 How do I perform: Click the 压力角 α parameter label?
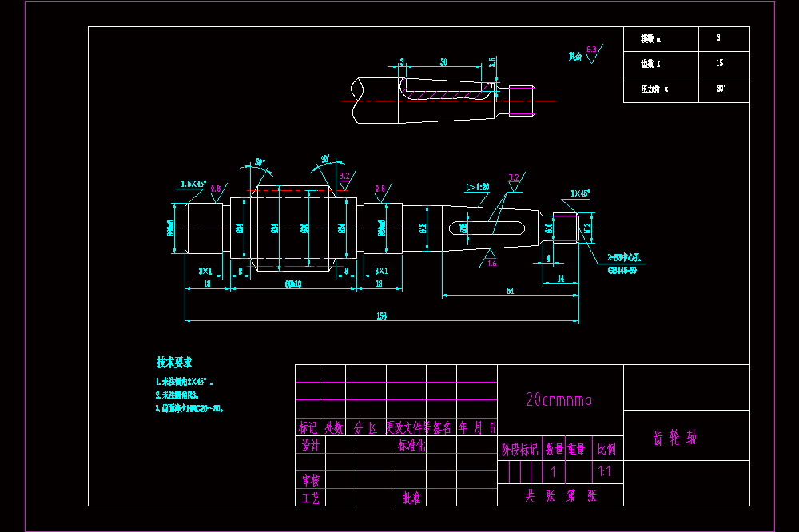point(655,89)
